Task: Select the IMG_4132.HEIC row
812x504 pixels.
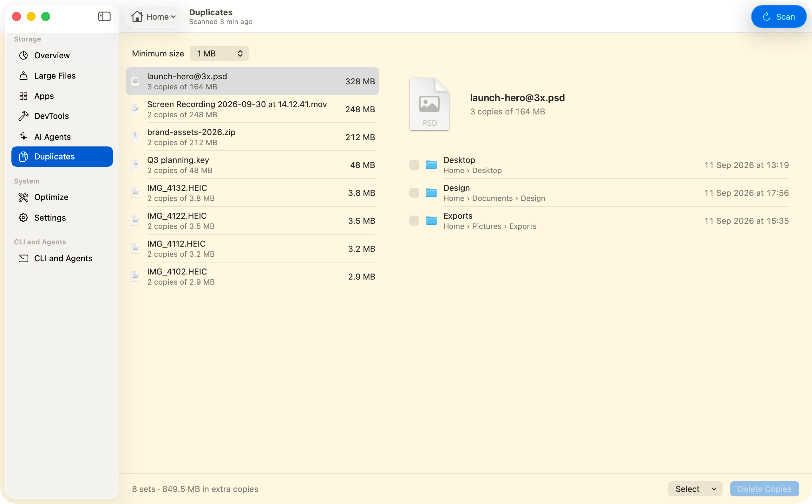Action: pos(252,193)
